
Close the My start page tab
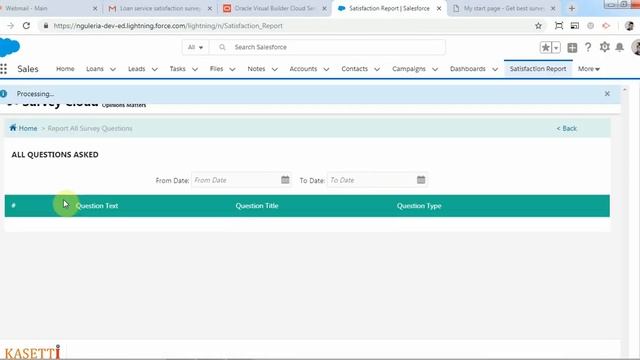pos(553,8)
